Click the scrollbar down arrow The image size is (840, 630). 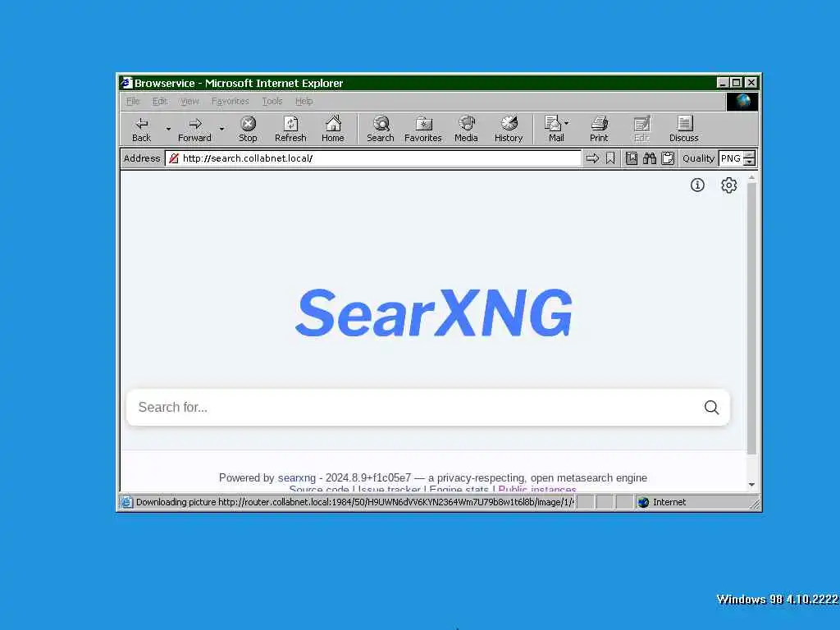[x=751, y=485]
